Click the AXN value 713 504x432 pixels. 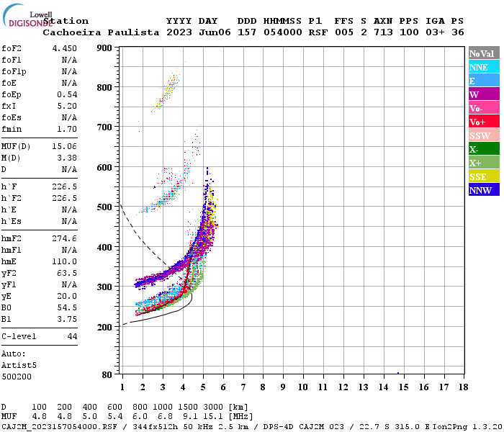pos(383,32)
